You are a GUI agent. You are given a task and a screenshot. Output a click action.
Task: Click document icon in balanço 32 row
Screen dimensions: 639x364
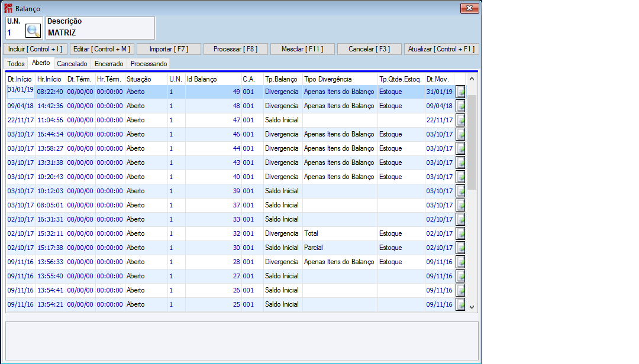[460, 233]
